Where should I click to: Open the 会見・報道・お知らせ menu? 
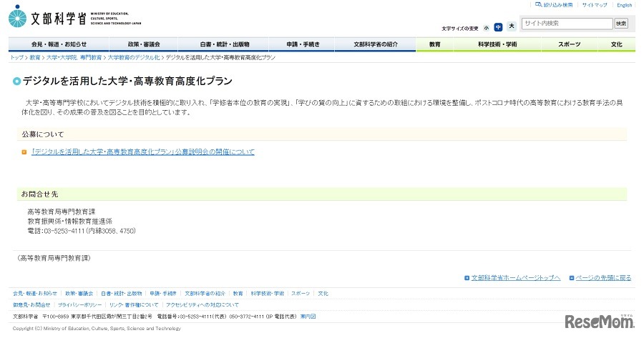tap(59, 44)
